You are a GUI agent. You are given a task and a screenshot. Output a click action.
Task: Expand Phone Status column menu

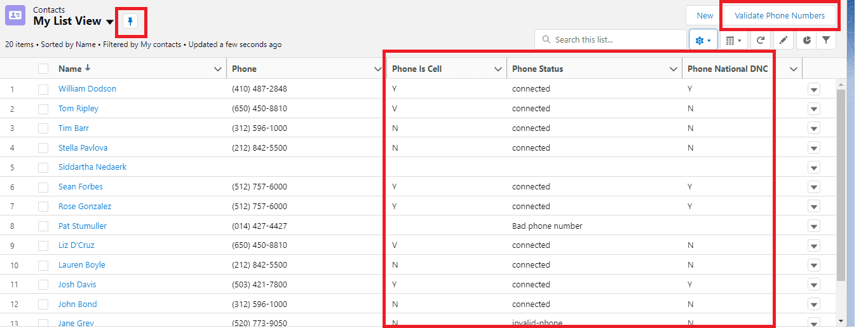tap(673, 69)
